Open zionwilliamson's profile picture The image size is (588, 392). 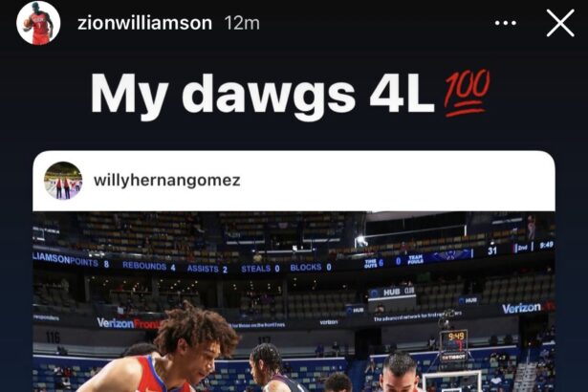38,23
